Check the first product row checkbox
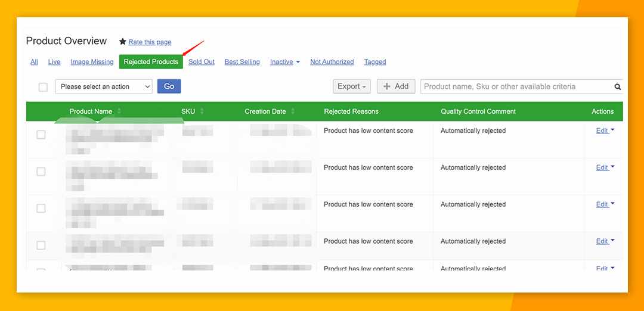Viewport: 644px width, 311px height. pos(41,135)
